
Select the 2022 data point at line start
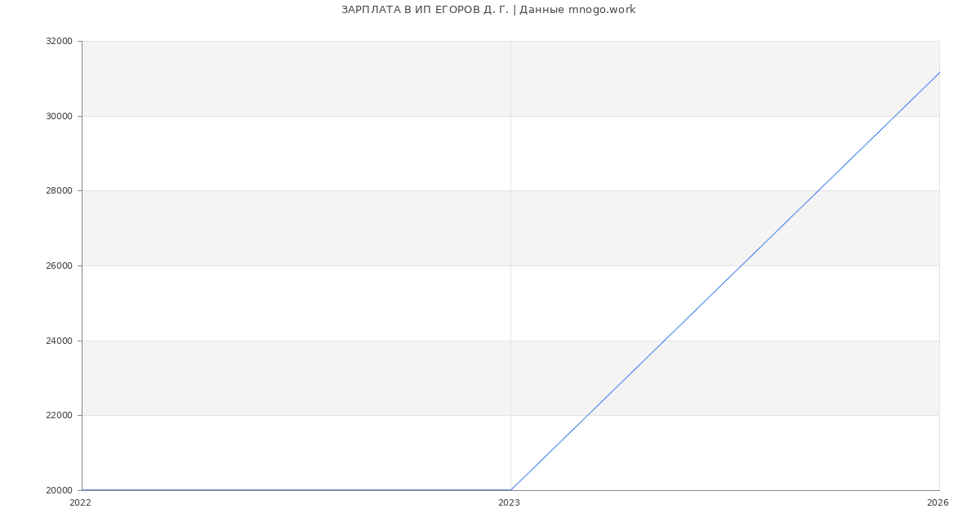82,490
